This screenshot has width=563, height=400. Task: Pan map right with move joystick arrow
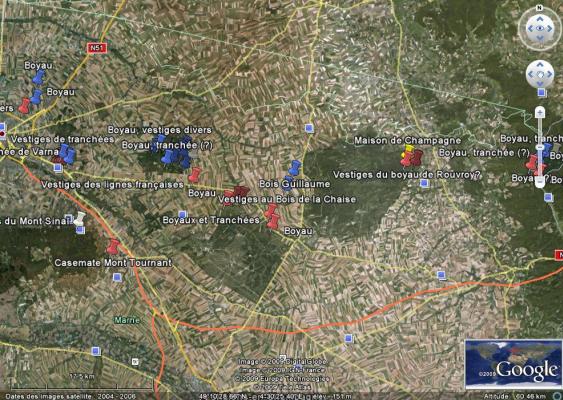click(550, 74)
